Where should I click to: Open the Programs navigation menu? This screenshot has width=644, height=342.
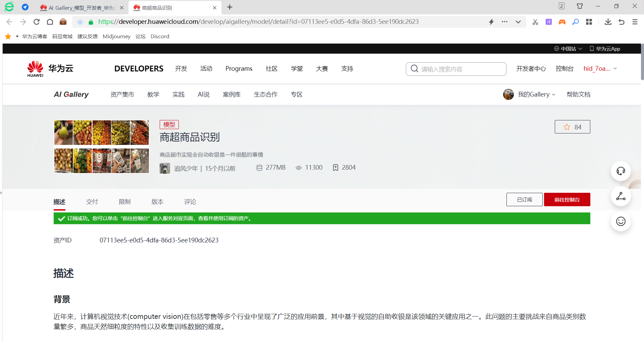239,69
